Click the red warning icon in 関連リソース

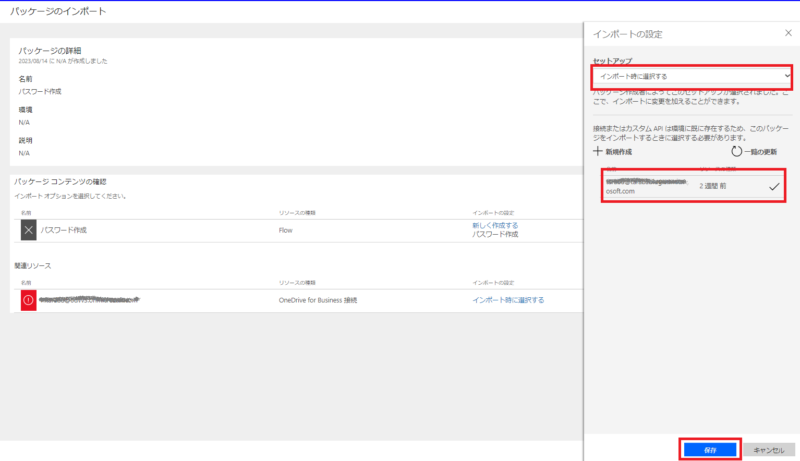pyautogui.click(x=29, y=299)
